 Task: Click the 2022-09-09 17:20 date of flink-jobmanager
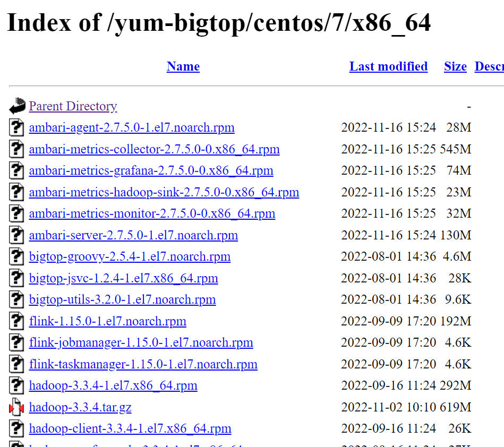point(389,342)
